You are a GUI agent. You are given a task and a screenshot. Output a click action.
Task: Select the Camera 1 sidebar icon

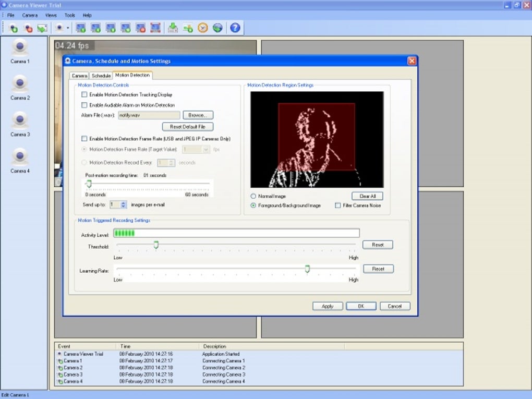point(19,48)
